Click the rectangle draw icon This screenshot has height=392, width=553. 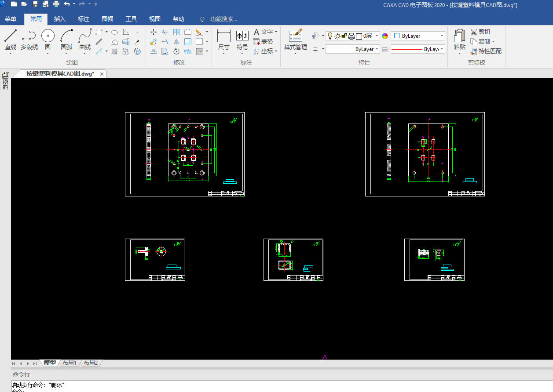[99, 32]
